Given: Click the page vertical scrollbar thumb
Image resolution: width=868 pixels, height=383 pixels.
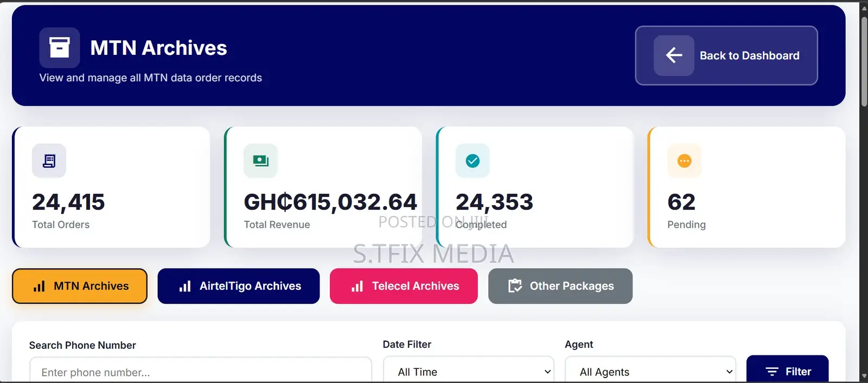Looking at the screenshot, I should [864, 61].
